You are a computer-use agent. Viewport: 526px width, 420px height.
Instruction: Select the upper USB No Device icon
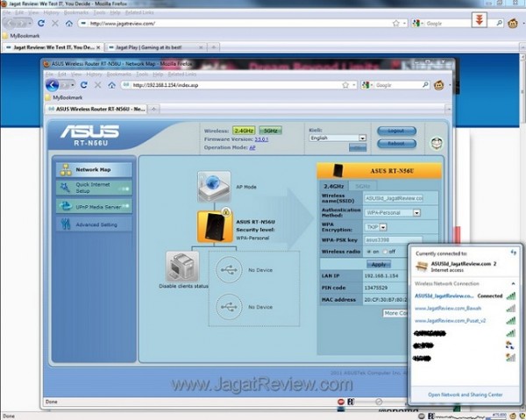(x=229, y=270)
